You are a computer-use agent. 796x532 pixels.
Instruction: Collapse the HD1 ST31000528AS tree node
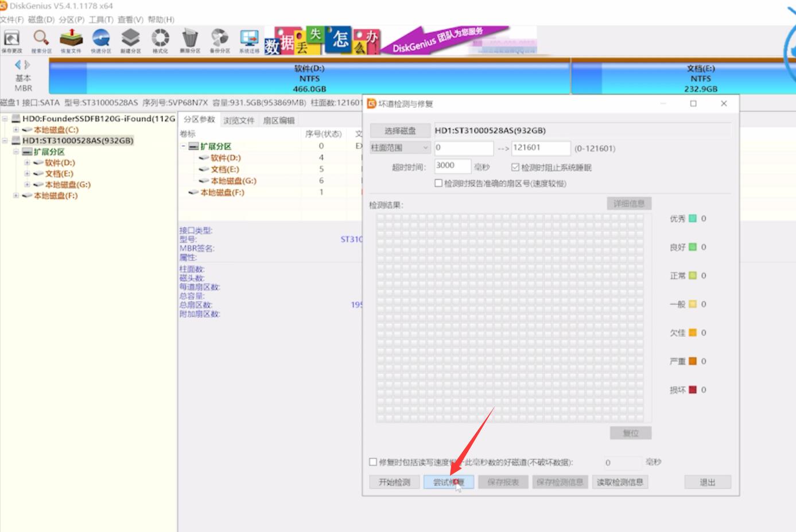pyautogui.click(x=5, y=141)
